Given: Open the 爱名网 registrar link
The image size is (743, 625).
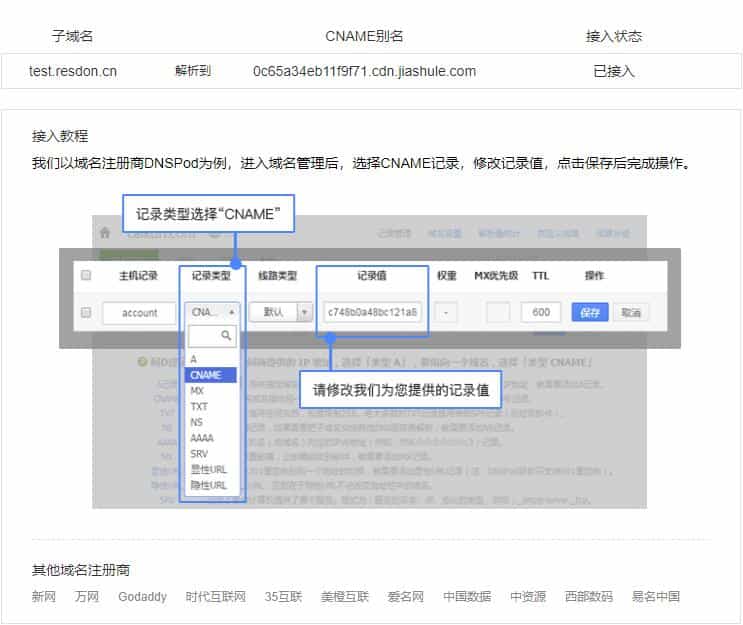Looking at the screenshot, I should tap(406, 596).
